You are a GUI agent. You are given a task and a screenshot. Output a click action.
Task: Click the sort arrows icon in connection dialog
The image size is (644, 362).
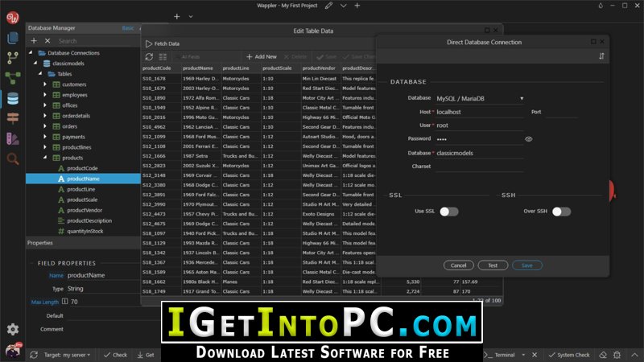pos(601,56)
